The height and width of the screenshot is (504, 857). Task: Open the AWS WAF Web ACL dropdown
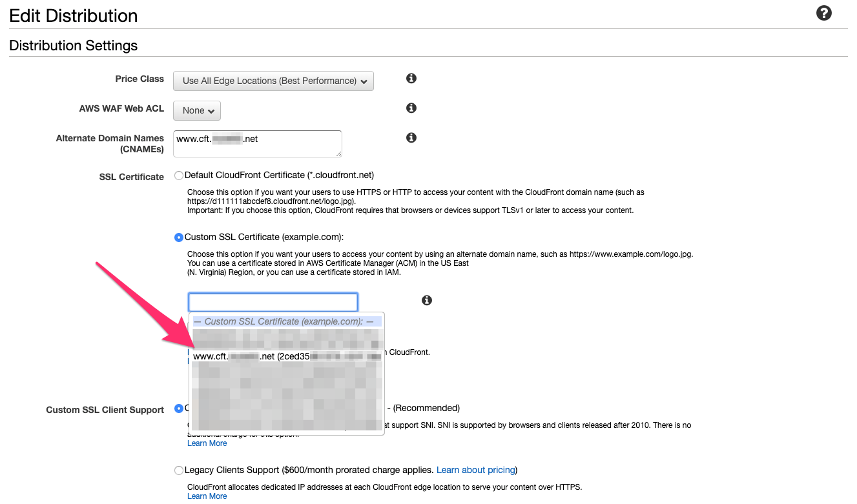pyautogui.click(x=197, y=110)
